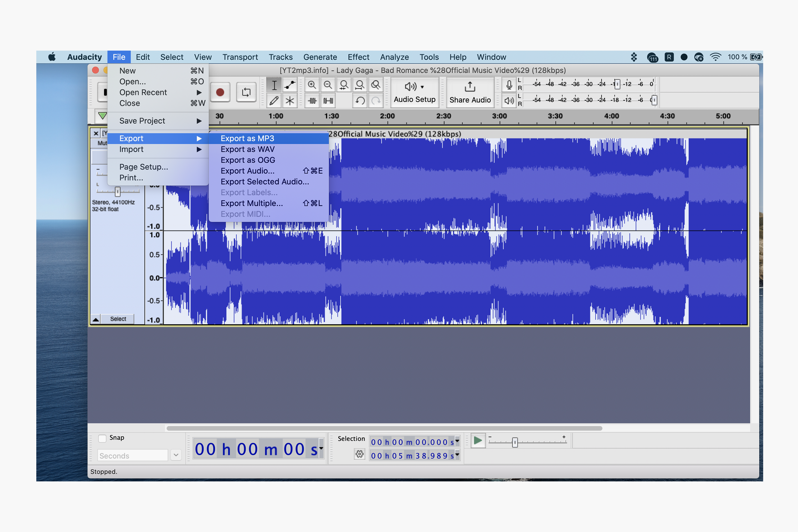Screen dimensions: 798x532
Task: Select New from File menu
Action: click(x=158, y=70)
